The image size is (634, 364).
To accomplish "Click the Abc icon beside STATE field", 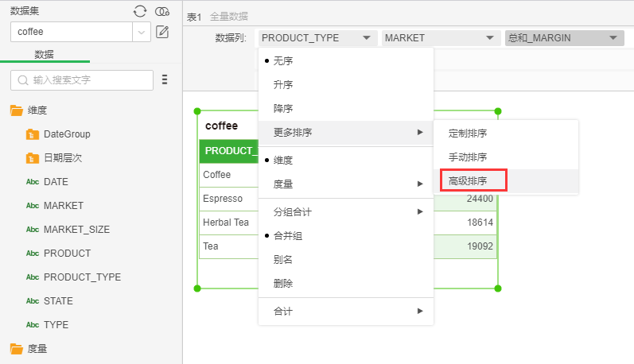I will pos(33,301).
